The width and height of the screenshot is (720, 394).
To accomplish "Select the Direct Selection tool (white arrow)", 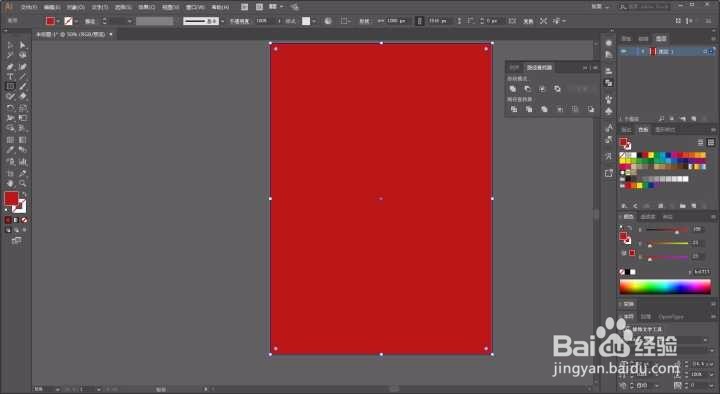I will 22,45.
